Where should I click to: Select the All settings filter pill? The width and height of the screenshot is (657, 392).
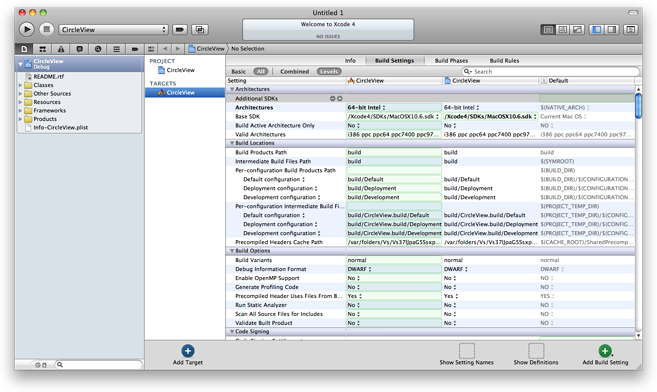point(261,72)
